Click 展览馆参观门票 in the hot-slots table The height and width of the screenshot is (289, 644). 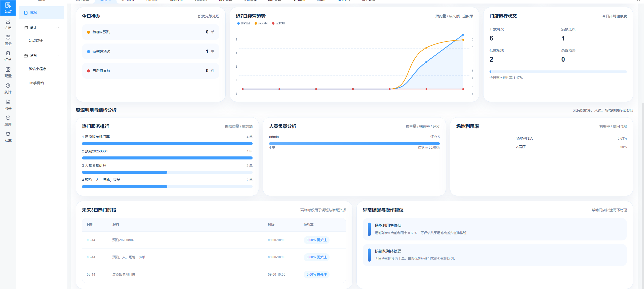pos(124,275)
